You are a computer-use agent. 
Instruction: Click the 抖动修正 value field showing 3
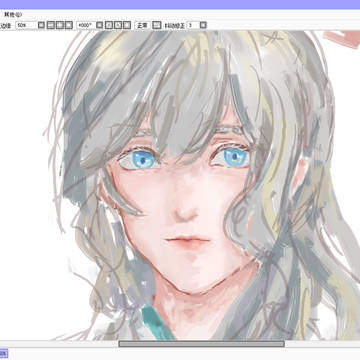(x=193, y=25)
